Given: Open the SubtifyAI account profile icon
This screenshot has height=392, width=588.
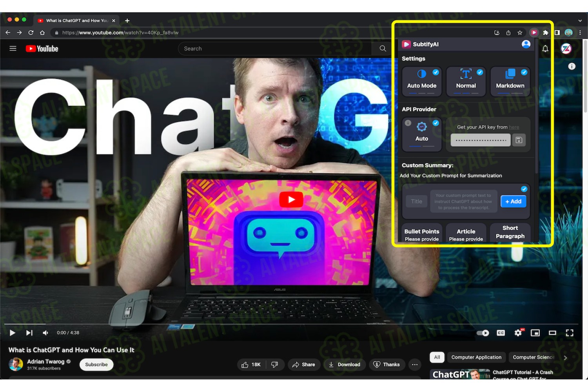Looking at the screenshot, I should point(526,44).
